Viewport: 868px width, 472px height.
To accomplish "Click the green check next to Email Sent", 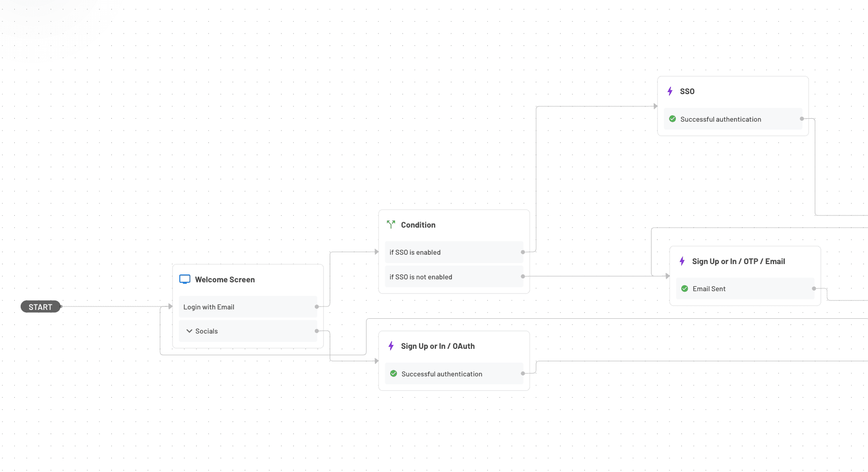I will 685,288.
